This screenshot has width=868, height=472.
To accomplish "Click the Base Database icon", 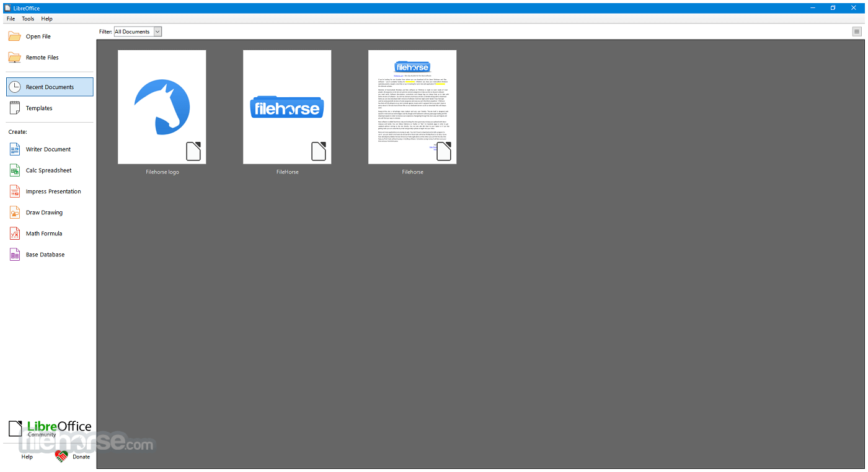I will [x=14, y=255].
